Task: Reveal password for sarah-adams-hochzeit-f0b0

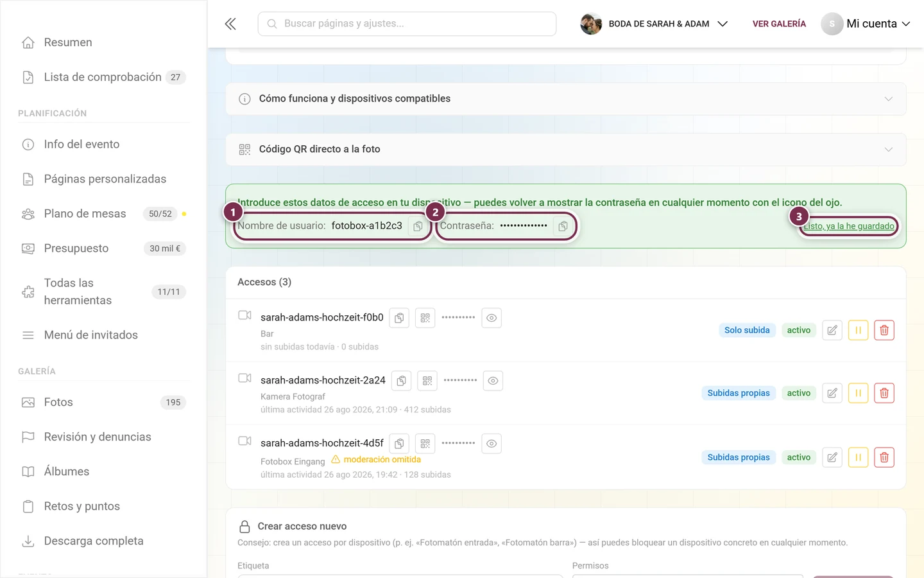Action: 492,318
